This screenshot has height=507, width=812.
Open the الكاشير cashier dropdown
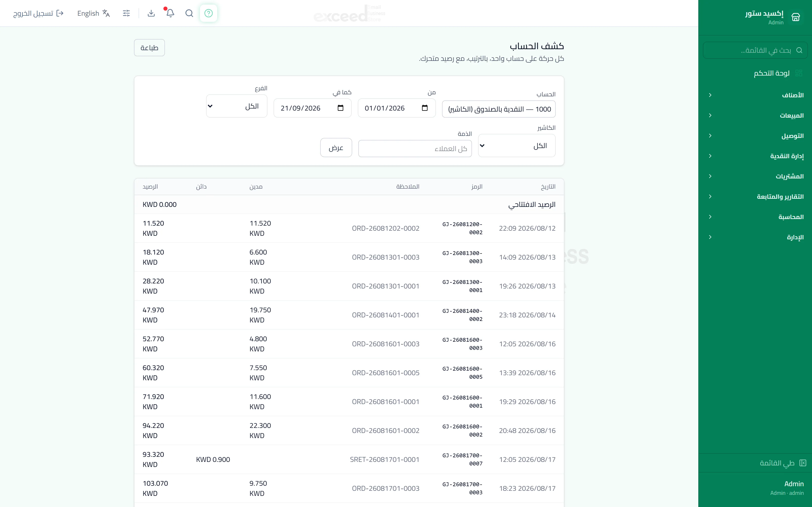[x=517, y=146]
